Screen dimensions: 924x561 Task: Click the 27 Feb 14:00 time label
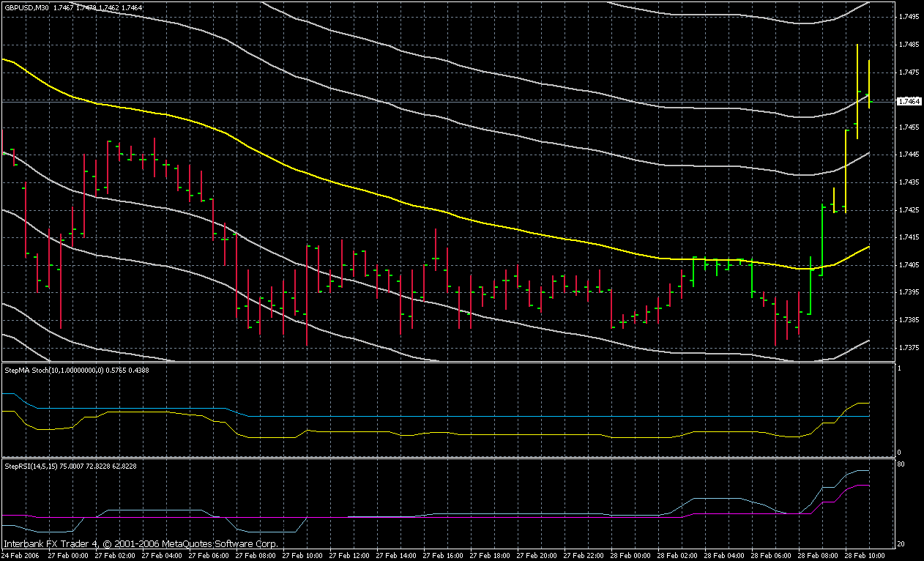[x=396, y=556]
